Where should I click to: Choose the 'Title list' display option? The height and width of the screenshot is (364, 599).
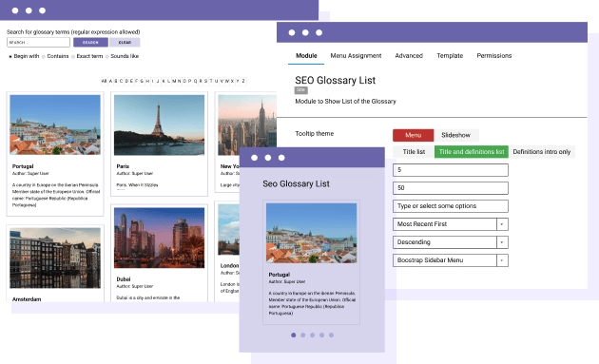[414, 152]
